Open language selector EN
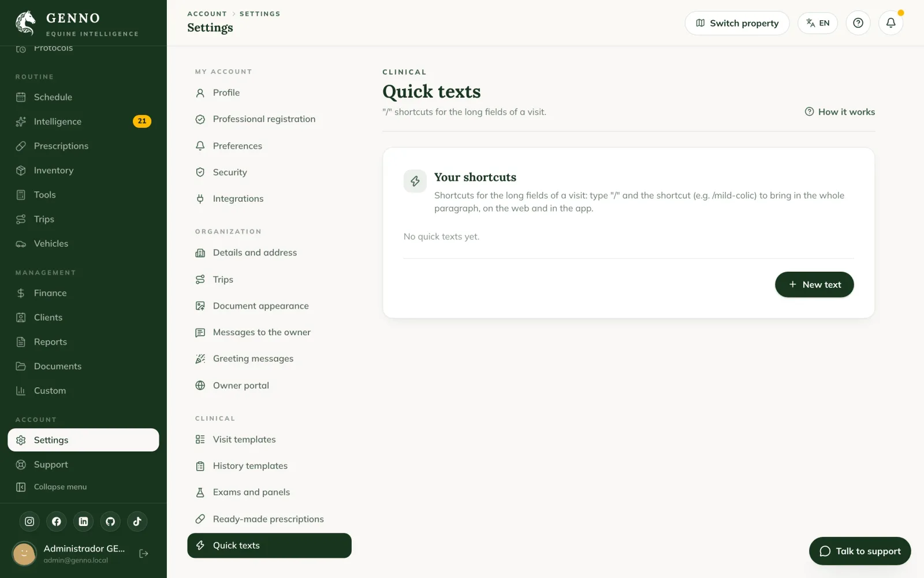This screenshot has width=924, height=578. [818, 23]
